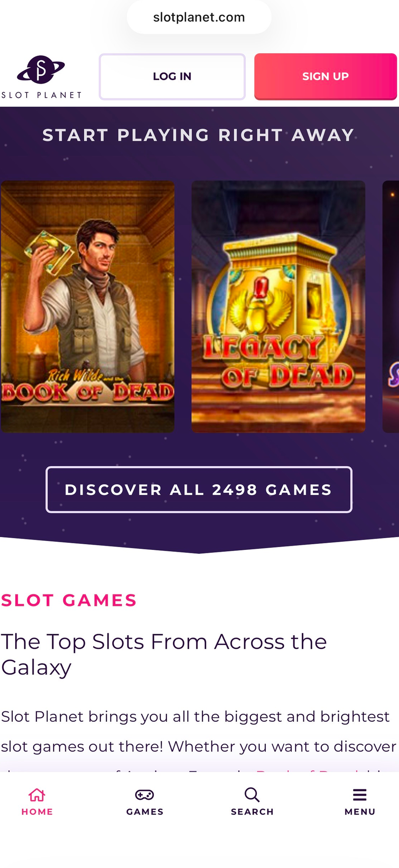Tap the Home house icon
The image size is (399, 868).
point(37,795)
